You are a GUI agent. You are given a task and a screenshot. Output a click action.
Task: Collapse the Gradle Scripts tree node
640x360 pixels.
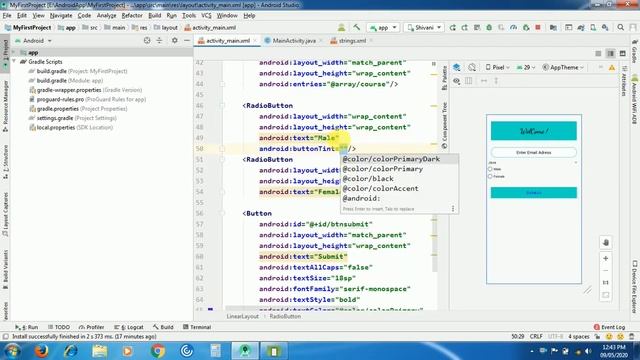coord(14,62)
